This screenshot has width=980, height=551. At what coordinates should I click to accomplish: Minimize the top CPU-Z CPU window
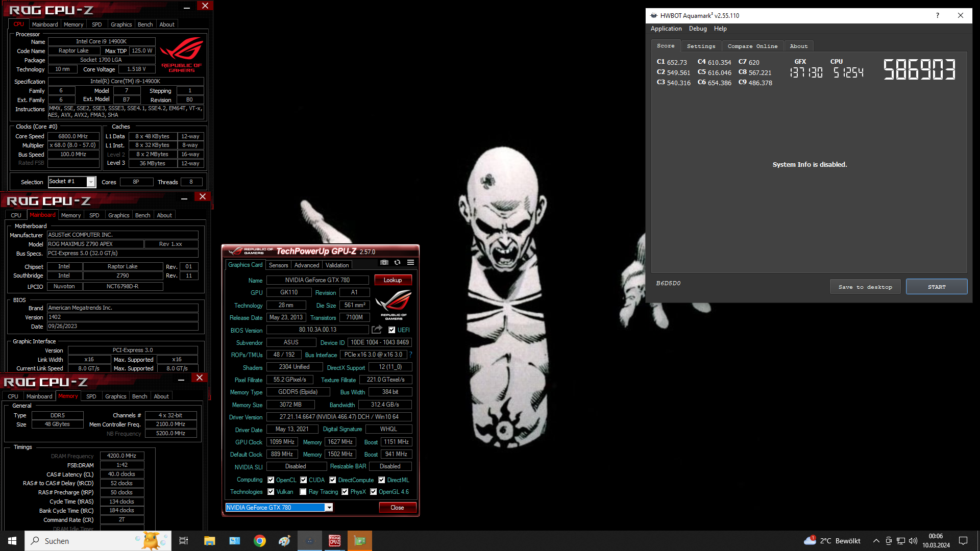click(187, 7)
